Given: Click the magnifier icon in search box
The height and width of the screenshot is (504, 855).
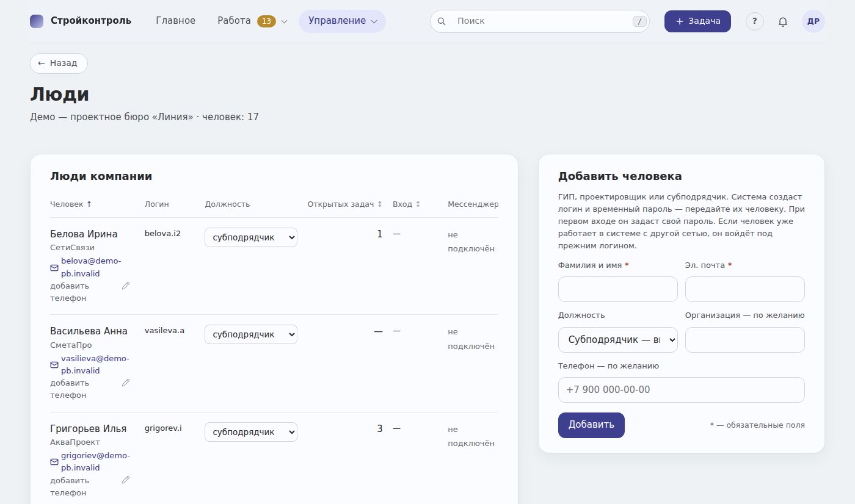Looking at the screenshot, I should tap(442, 21).
